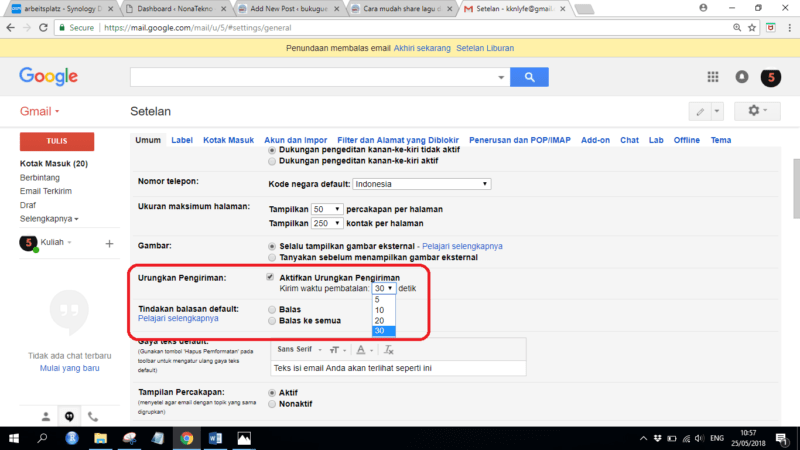This screenshot has height=450, width=800.
Task: Open the percakapan per halaman dropdown
Action: tap(327, 209)
